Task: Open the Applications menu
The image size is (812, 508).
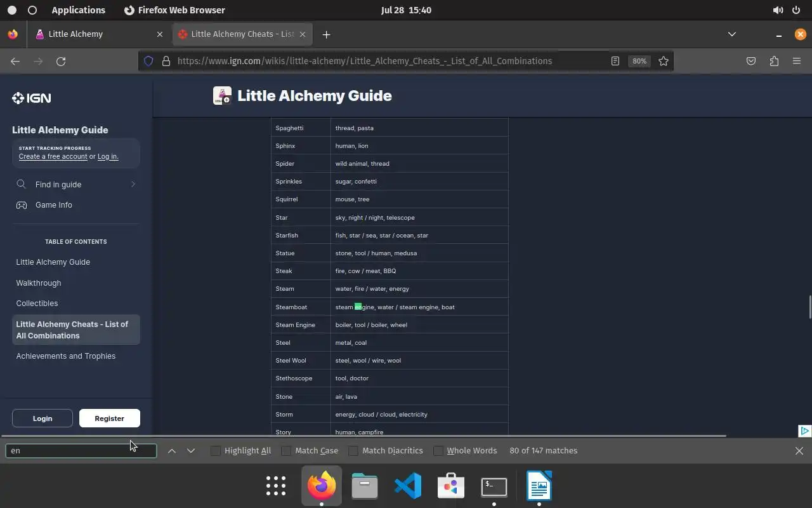Action: click(79, 10)
